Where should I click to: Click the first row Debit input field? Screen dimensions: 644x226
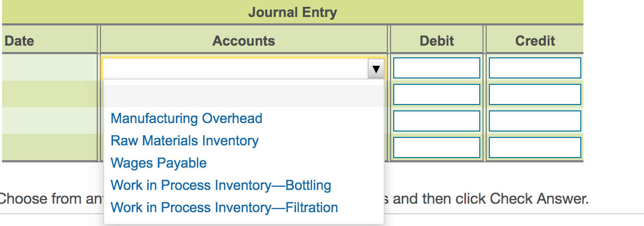click(437, 68)
